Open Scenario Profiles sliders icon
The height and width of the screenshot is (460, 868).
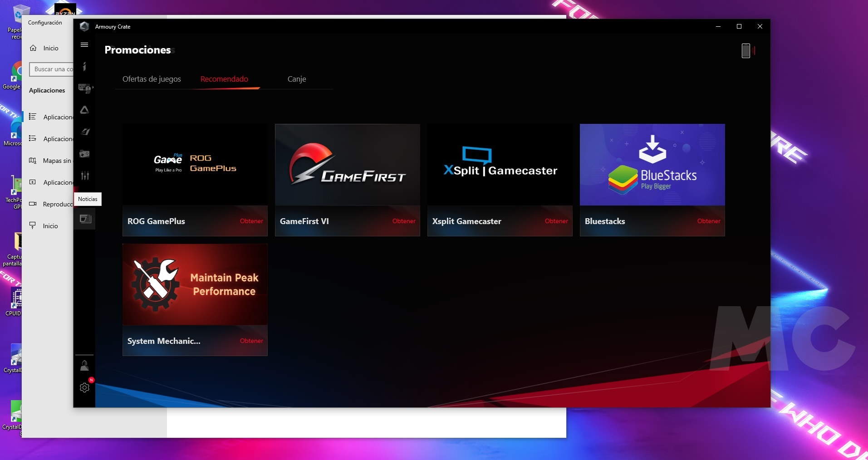coord(84,176)
